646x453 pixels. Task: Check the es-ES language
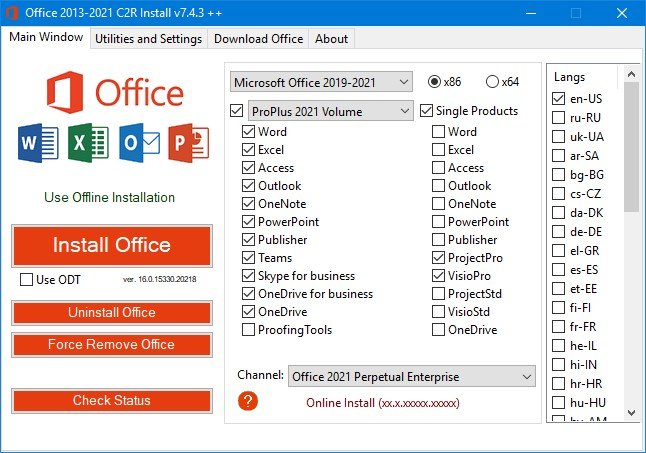click(x=558, y=270)
